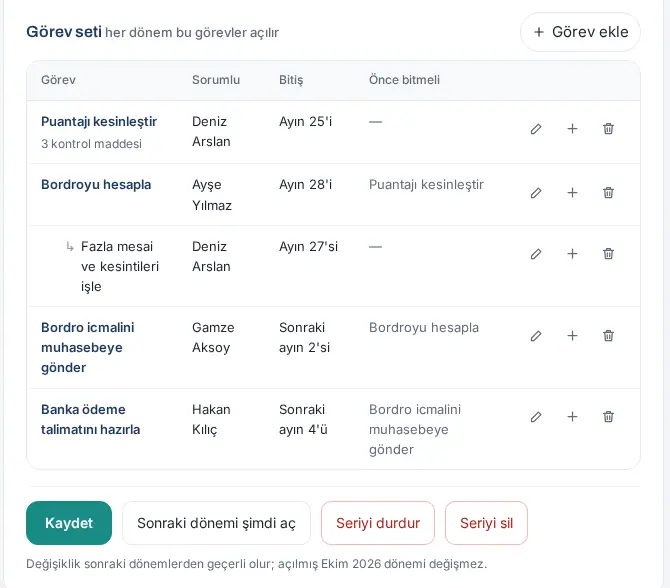Viewport: 670px width, 588px height.
Task: Click Puantajı kesinleştir dependency in Bordroyu hesapla row
Action: tap(426, 185)
